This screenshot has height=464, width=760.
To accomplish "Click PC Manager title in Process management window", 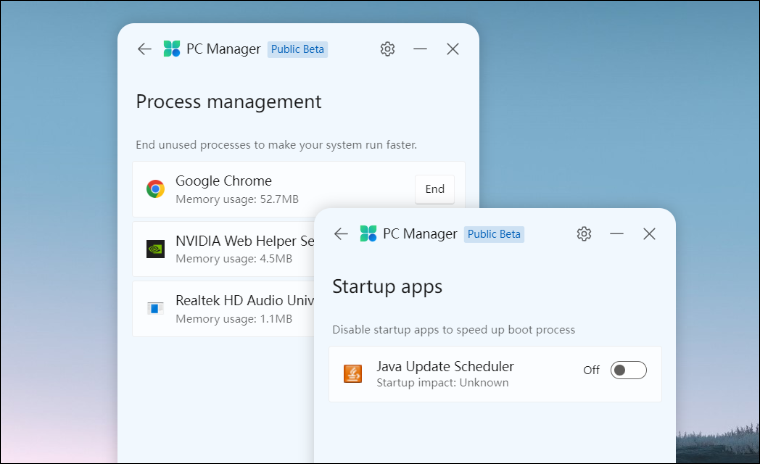I will click(x=223, y=49).
